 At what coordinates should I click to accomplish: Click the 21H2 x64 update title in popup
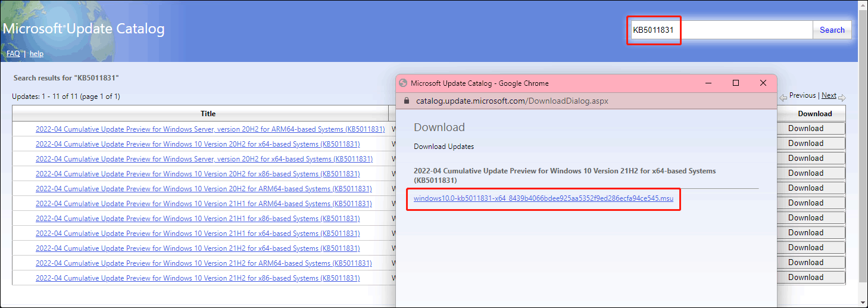point(565,175)
